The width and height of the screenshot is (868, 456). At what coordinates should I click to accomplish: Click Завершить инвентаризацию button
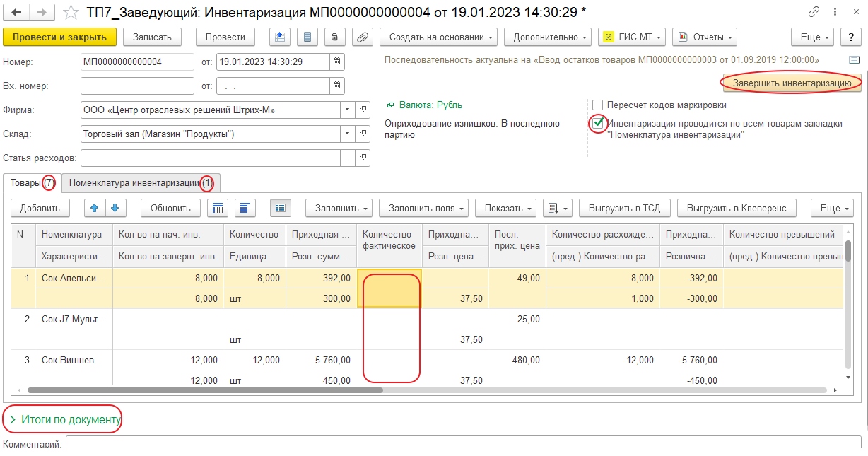pyautogui.click(x=791, y=82)
